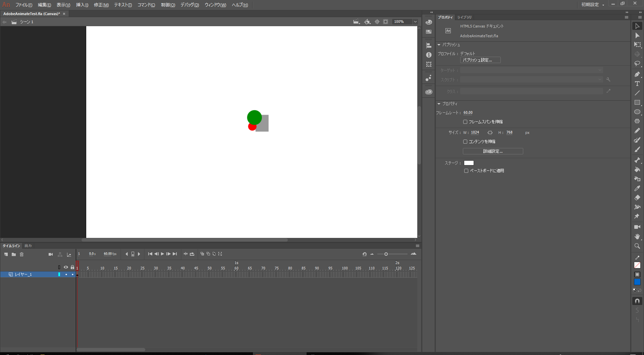Viewport: 644px width, 355px height.
Task: Toggle Snap to Objects magnet button
Action: point(637,301)
